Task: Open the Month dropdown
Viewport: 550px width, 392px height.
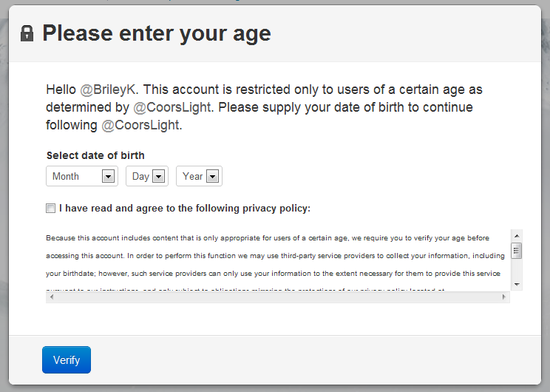Action: point(82,176)
